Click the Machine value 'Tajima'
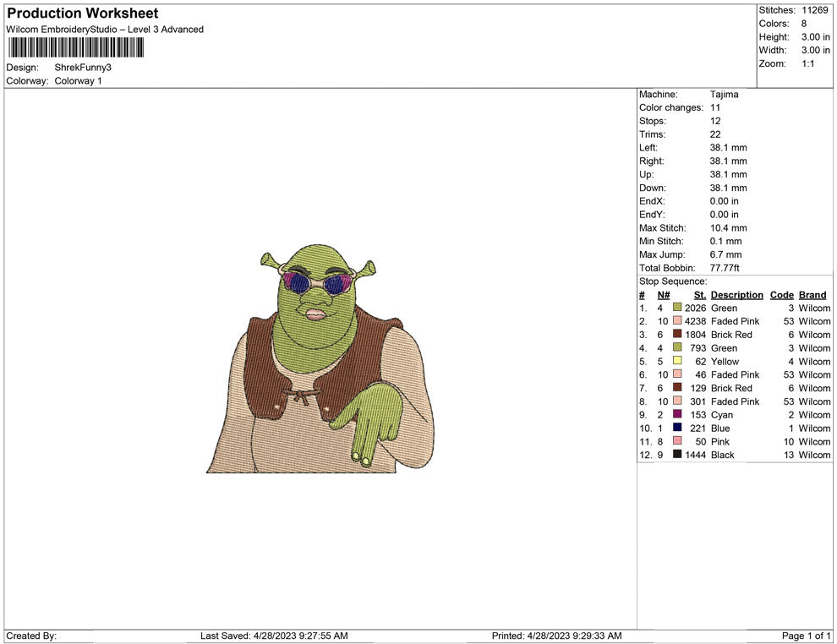This screenshot has width=837, height=644. coord(725,95)
